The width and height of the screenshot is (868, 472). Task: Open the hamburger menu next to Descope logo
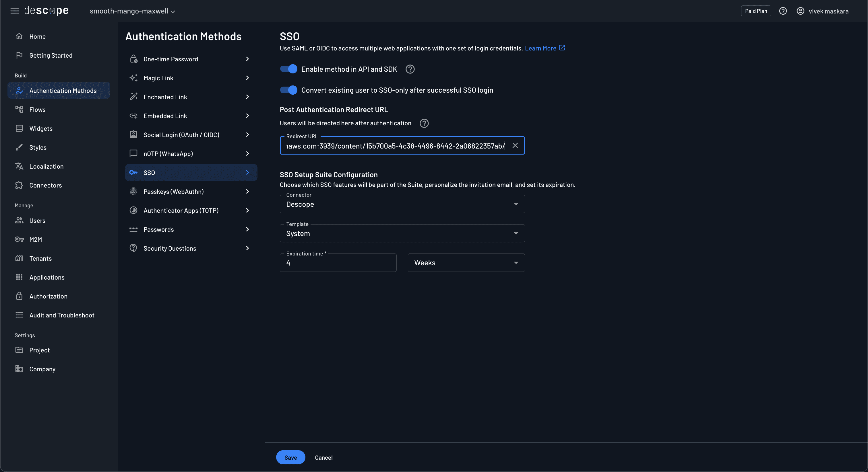click(14, 11)
